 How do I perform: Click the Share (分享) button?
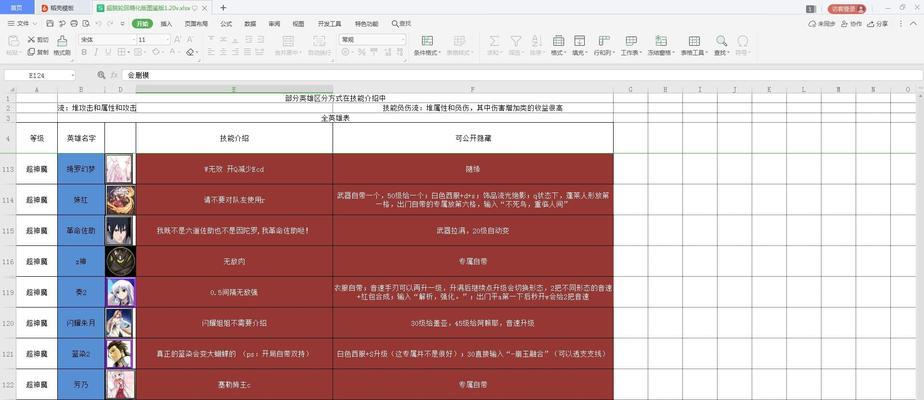[x=879, y=24]
